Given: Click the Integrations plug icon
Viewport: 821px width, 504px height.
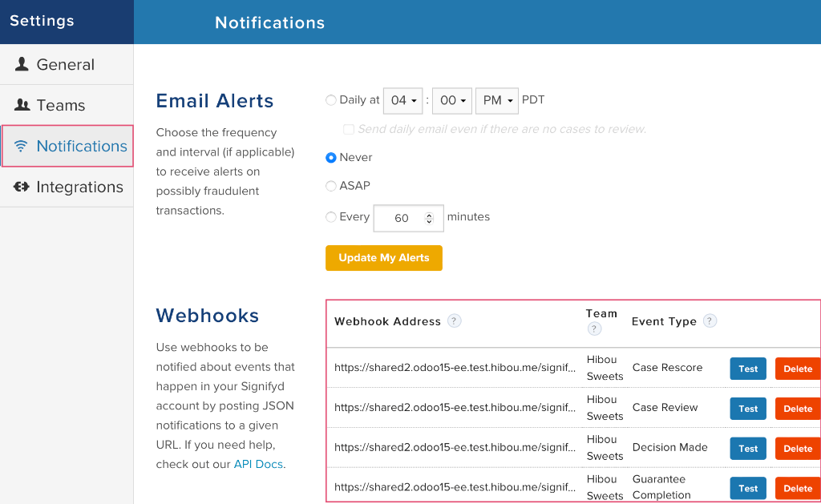Looking at the screenshot, I should pos(22,187).
